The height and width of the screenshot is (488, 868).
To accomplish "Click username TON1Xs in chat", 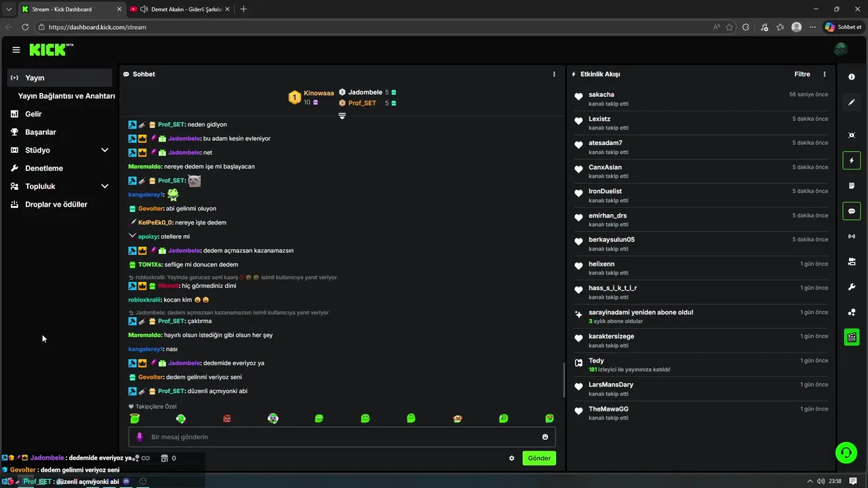I will (150, 264).
